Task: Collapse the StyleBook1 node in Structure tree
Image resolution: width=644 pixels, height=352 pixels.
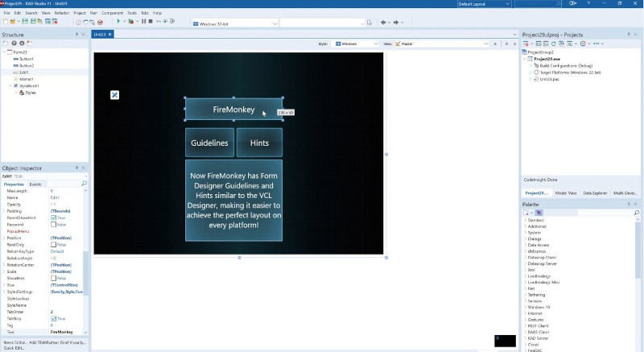Action: (10, 86)
